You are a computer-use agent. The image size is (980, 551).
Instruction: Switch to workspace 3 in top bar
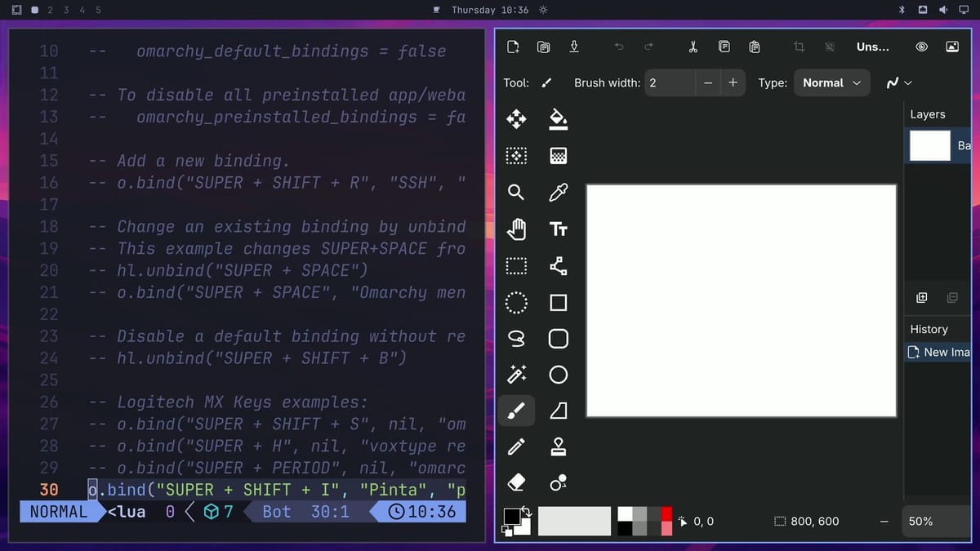[67, 10]
